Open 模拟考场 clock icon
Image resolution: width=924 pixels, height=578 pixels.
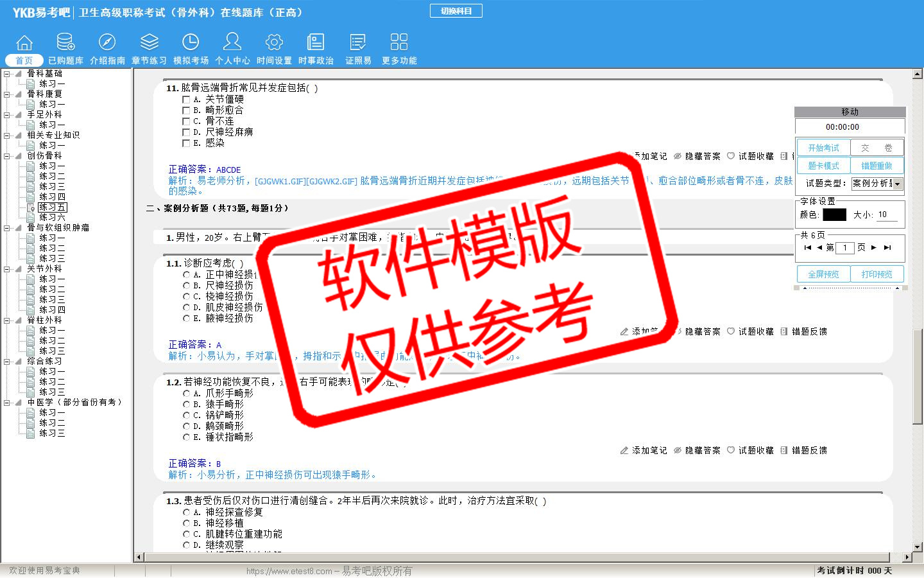pos(191,42)
